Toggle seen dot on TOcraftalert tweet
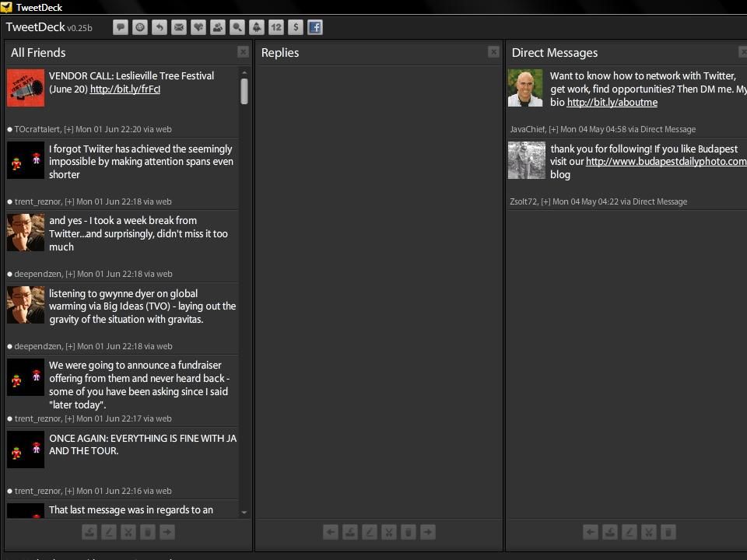 point(9,130)
